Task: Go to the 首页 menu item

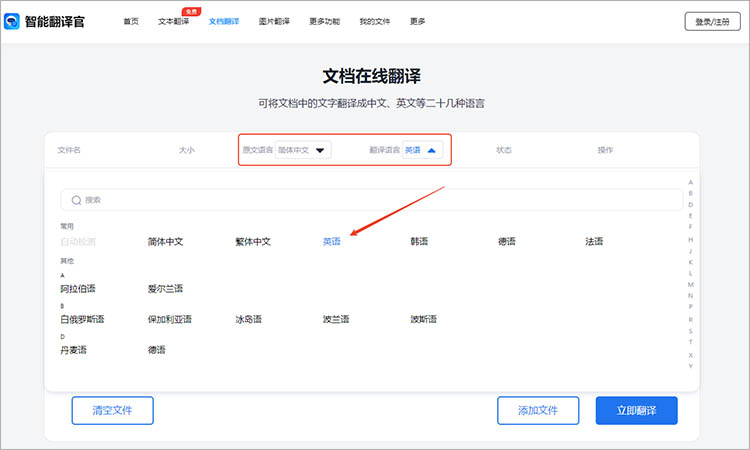Action: tap(131, 21)
